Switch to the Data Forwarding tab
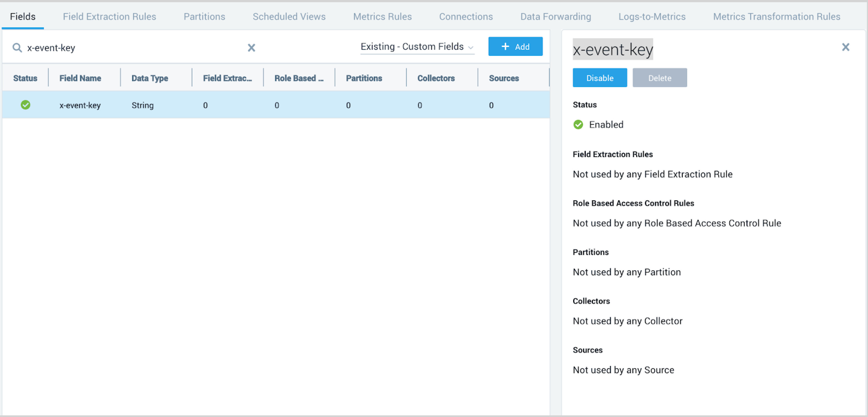Viewport: 868px width, 417px height. click(x=555, y=16)
